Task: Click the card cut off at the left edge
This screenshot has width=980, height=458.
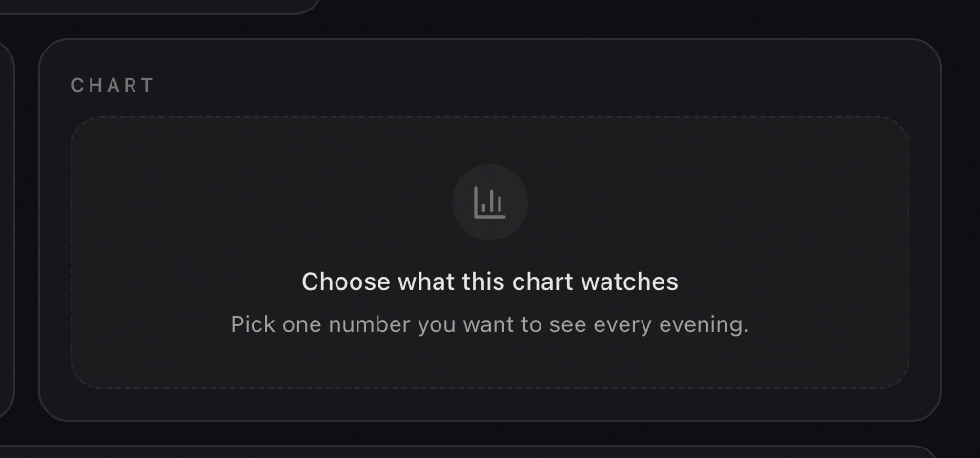Action: [x=7, y=229]
